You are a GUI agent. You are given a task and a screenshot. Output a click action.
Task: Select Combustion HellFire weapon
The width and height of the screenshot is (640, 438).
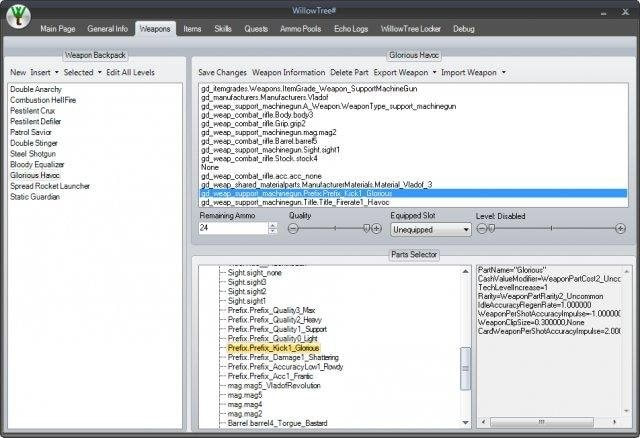click(x=43, y=100)
